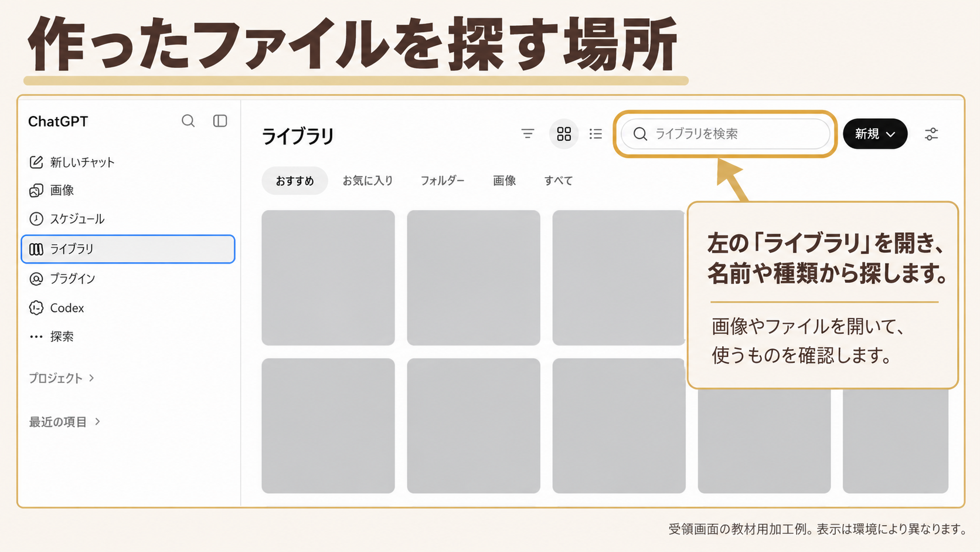Select the お気に入り tab
The width and height of the screenshot is (980, 552).
click(367, 181)
